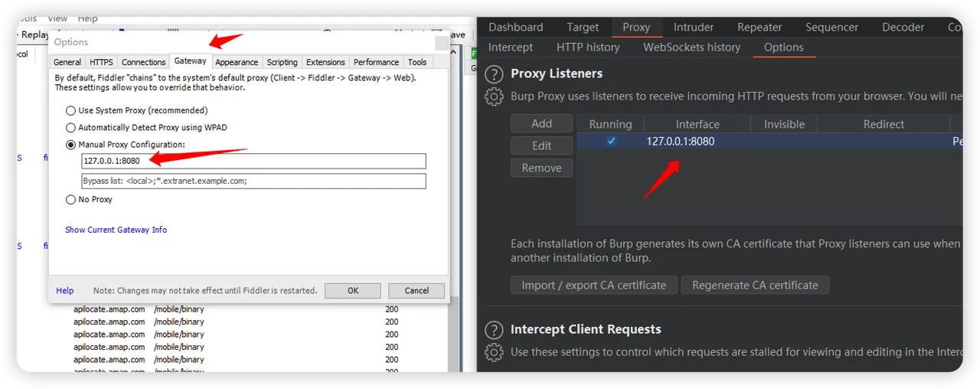Select the No Proxy radio button
Screen dimensions: 980x389
point(71,199)
